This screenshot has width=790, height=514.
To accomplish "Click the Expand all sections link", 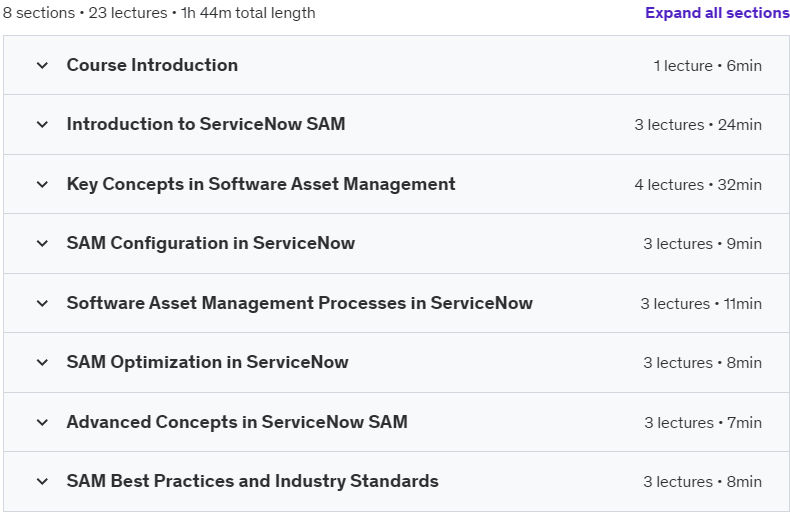I will [x=717, y=13].
